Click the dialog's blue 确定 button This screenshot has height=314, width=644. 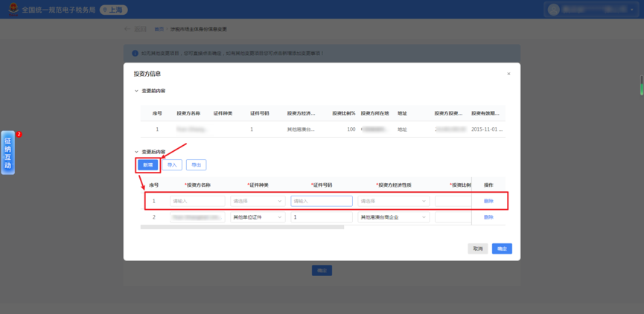tap(502, 249)
